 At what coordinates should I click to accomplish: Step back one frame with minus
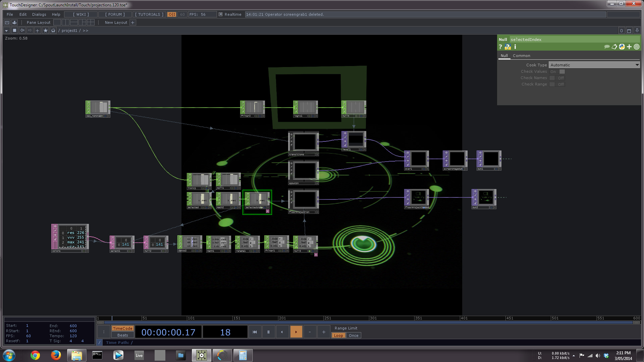pos(310,332)
